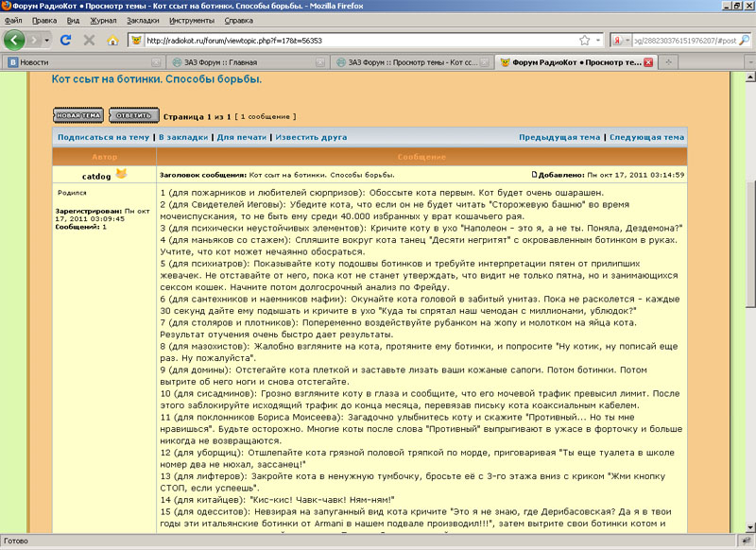Image resolution: width=756 pixels, height=550 pixels.
Task: Open the Yandex search engine selector
Action: pos(621,41)
